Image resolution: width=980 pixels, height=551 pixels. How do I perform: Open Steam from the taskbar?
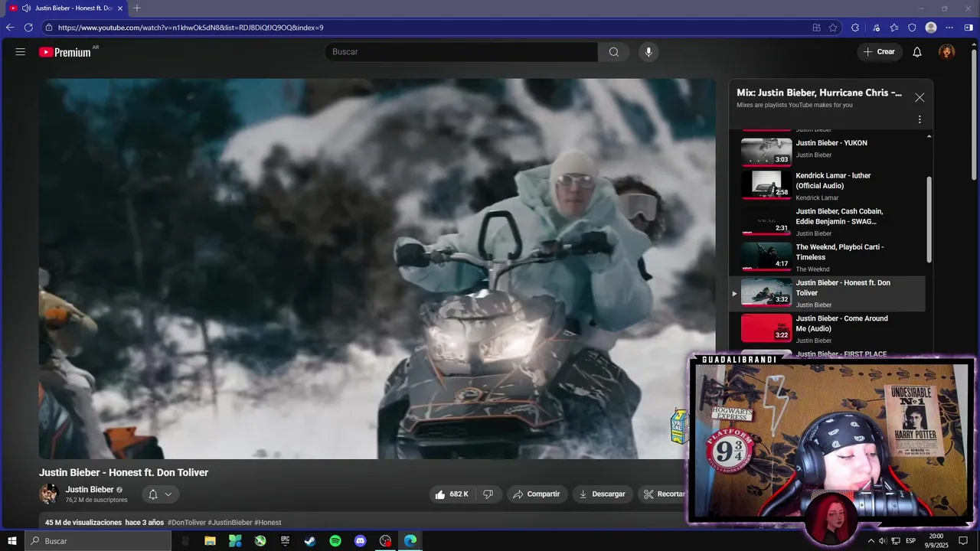[310, 541]
